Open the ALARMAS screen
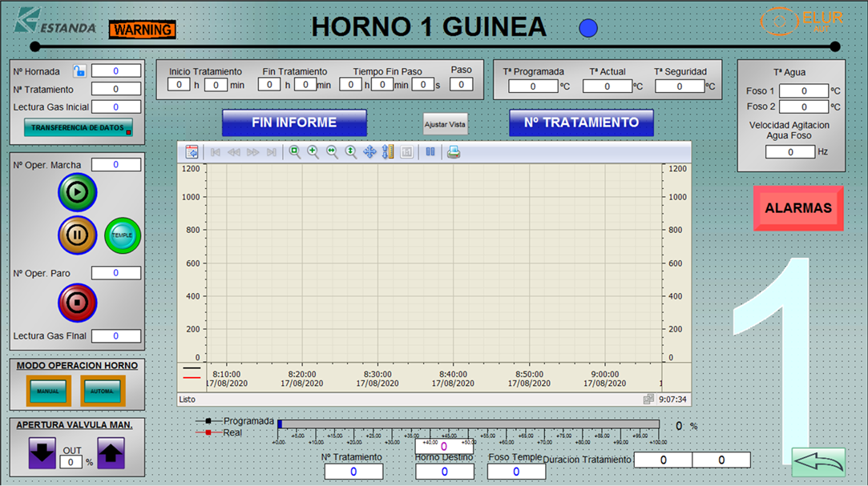Viewport: 868px width, 486px height. click(798, 208)
